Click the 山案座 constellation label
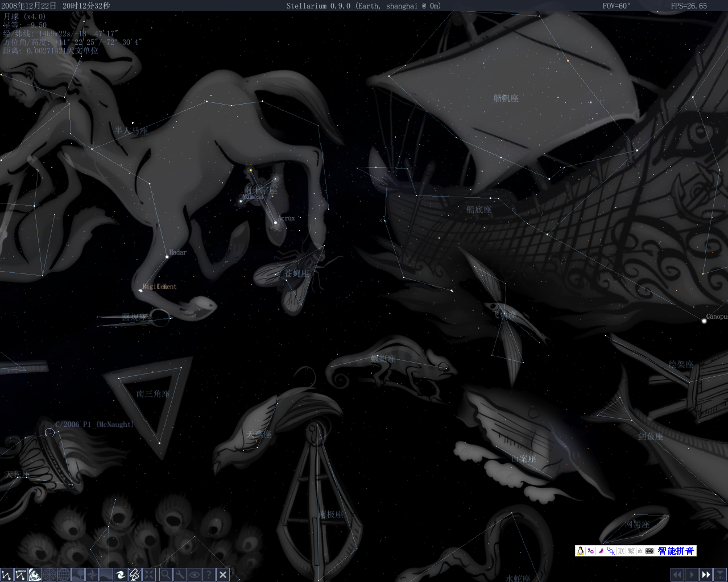Image resolution: width=728 pixels, height=582 pixels. pyautogui.click(x=523, y=459)
